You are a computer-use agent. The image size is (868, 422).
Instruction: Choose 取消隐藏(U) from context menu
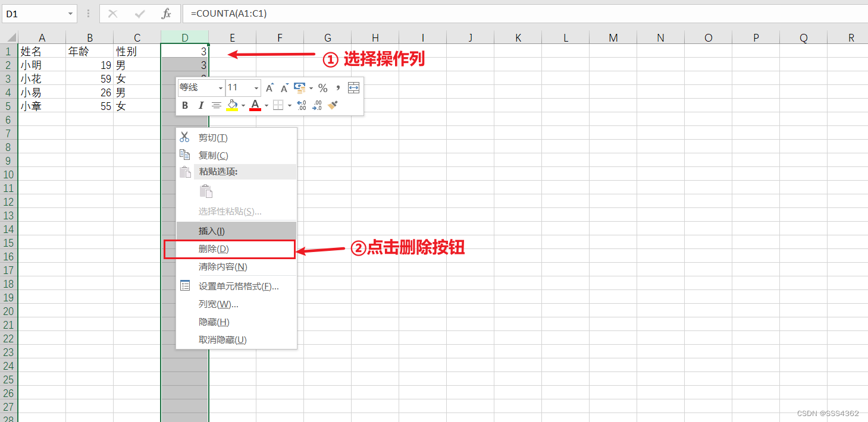click(x=236, y=340)
